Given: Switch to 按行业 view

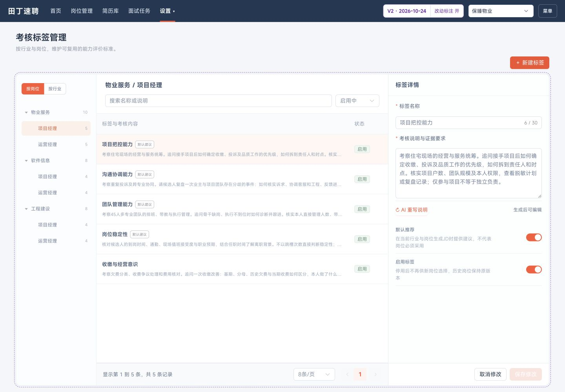Looking at the screenshot, I should (55, 89).
